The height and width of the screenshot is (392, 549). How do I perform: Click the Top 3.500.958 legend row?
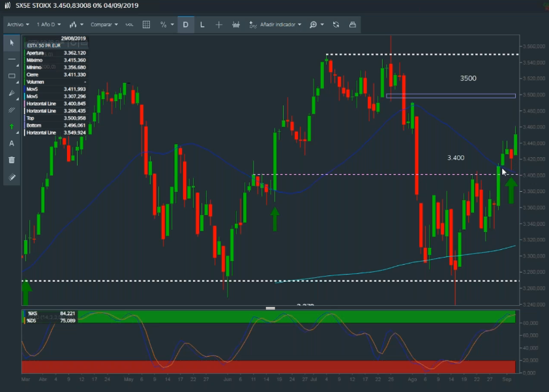pos(55,118)
